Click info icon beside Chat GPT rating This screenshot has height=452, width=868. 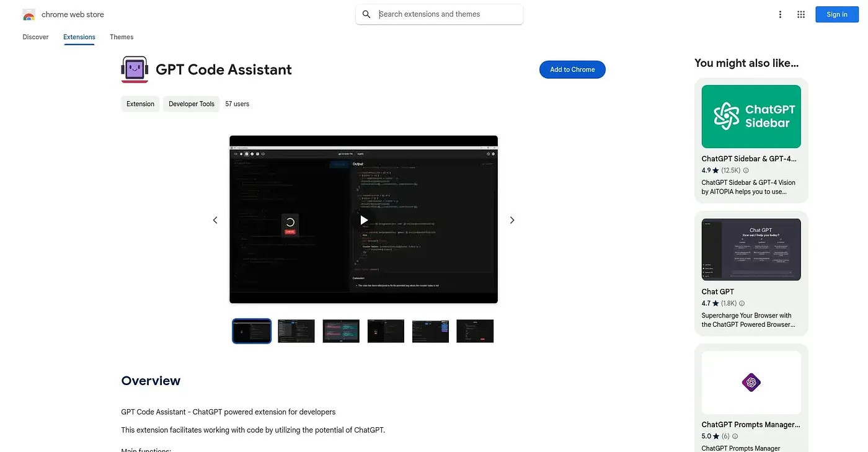point(742,304)
